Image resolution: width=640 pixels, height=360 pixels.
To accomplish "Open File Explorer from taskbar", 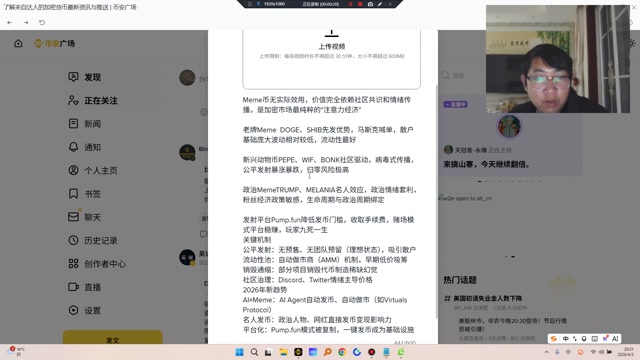I will (x=283, y=352).
